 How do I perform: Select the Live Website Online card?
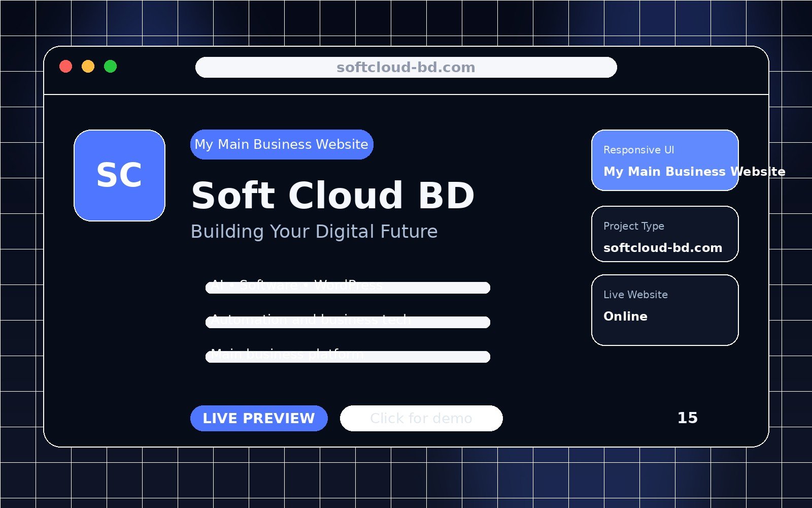(x=665, y=310)
